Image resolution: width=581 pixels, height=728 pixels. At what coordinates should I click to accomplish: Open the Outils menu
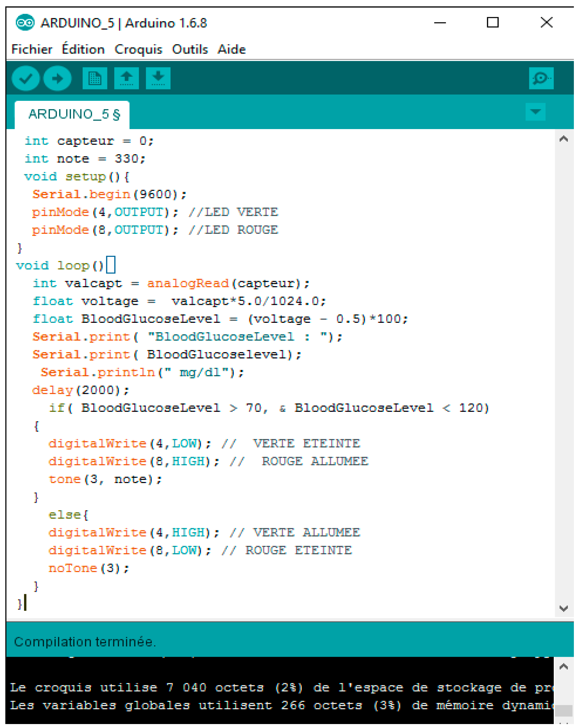tap(190, 49)
